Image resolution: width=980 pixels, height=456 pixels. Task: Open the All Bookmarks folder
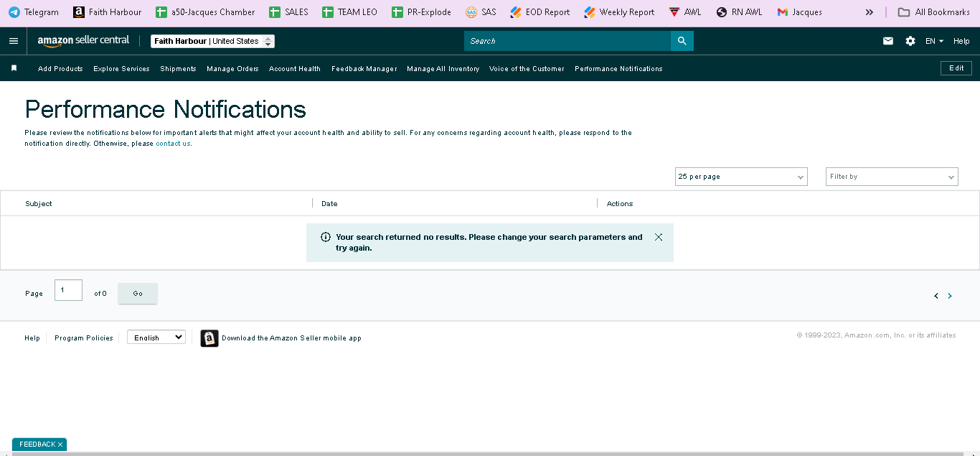[x=934, y=12]
